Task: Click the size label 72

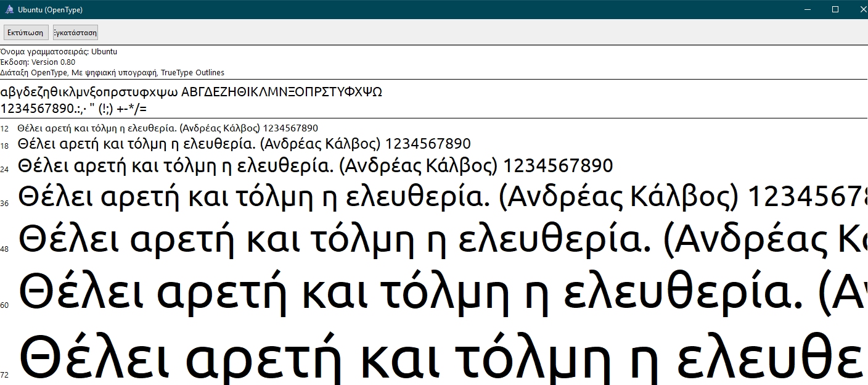Action: pos(4,375)
